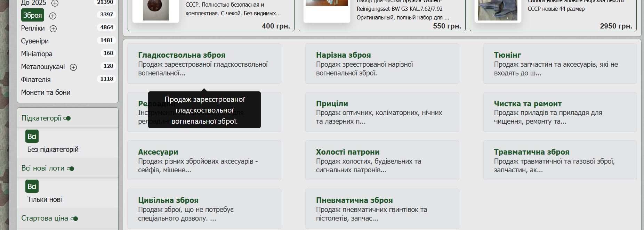Open Холості патрони subcategory
The height and width of the screenshot is (230, 644).
(x=348, y=152)
